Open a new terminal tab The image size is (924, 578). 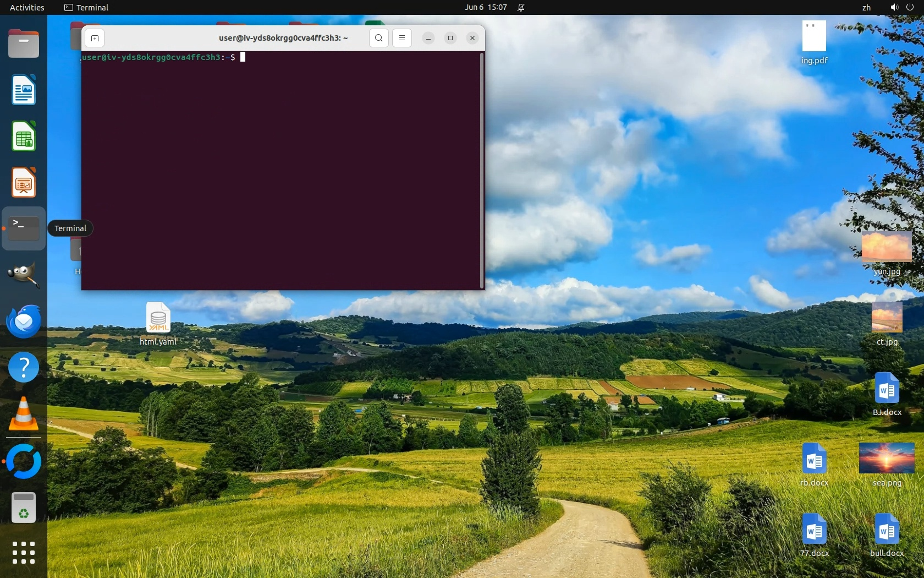(95, 38)
